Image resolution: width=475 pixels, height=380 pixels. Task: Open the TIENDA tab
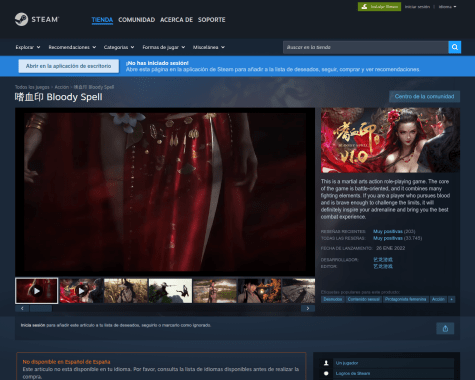click(102, 20)
